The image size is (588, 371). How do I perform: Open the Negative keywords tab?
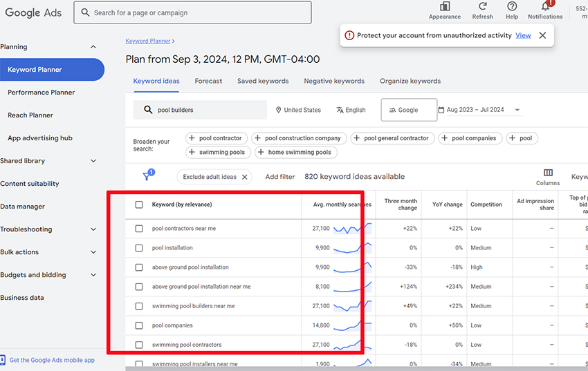tap(334, 81)
